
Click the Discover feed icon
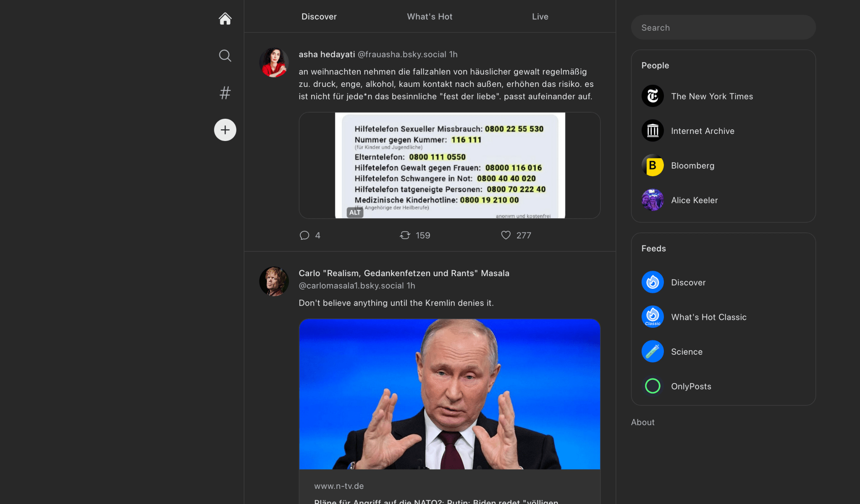(653, 282)
